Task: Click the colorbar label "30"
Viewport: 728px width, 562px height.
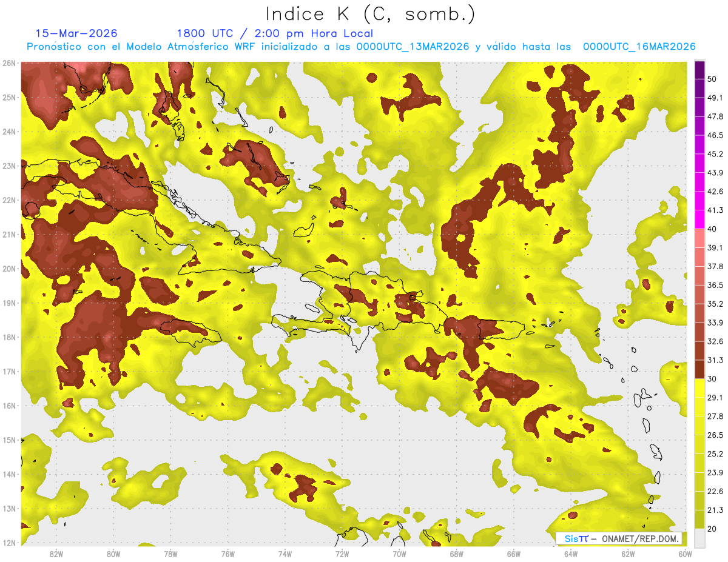Action: tap(712, 379)
